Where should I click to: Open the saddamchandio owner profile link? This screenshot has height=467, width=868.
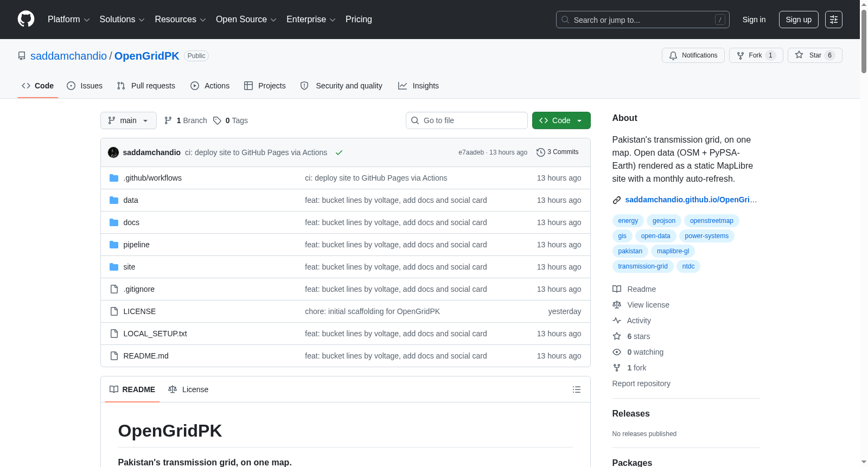click(68, 56)
